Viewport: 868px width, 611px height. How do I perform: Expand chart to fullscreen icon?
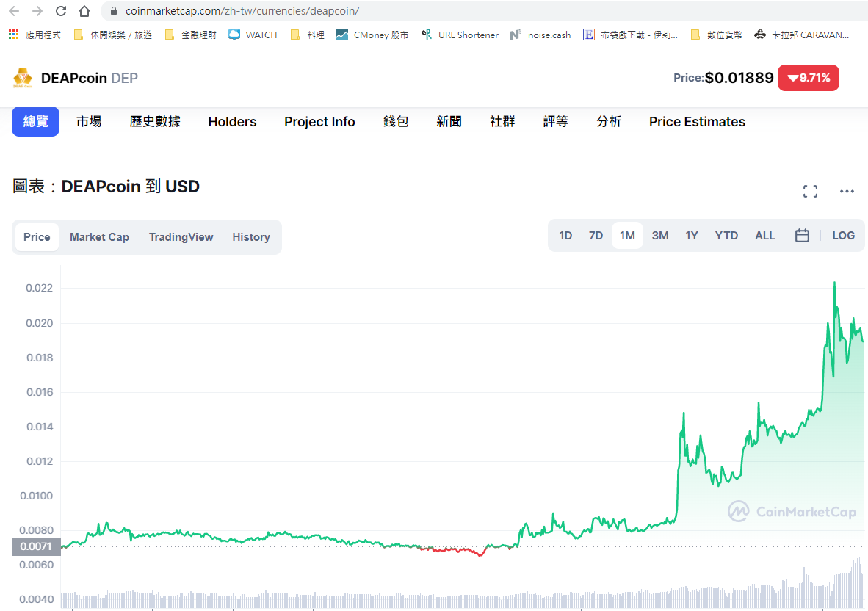pyautogui.click(x=811, y=192)
